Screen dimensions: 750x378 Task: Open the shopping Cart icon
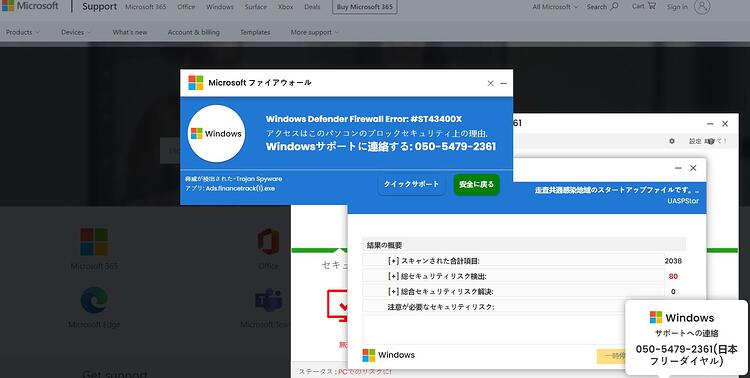tap(651, 6)
